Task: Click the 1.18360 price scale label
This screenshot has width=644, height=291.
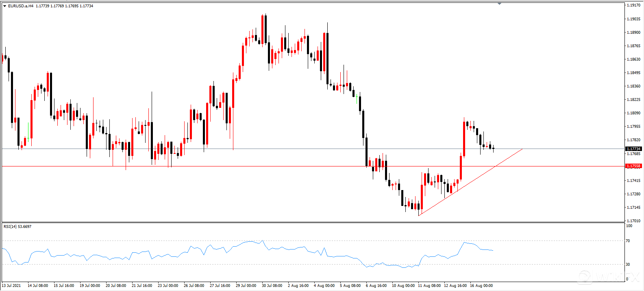Action: click(x=633, y=86)
